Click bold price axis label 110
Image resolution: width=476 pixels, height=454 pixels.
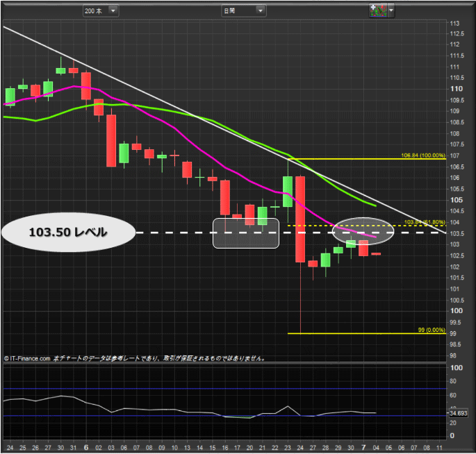[x=457, y=89]
